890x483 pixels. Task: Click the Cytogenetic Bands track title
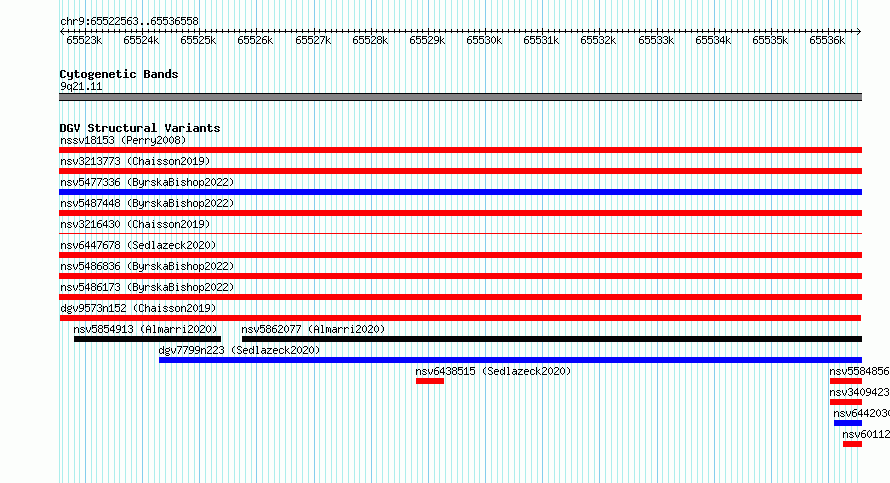point(119,74)
